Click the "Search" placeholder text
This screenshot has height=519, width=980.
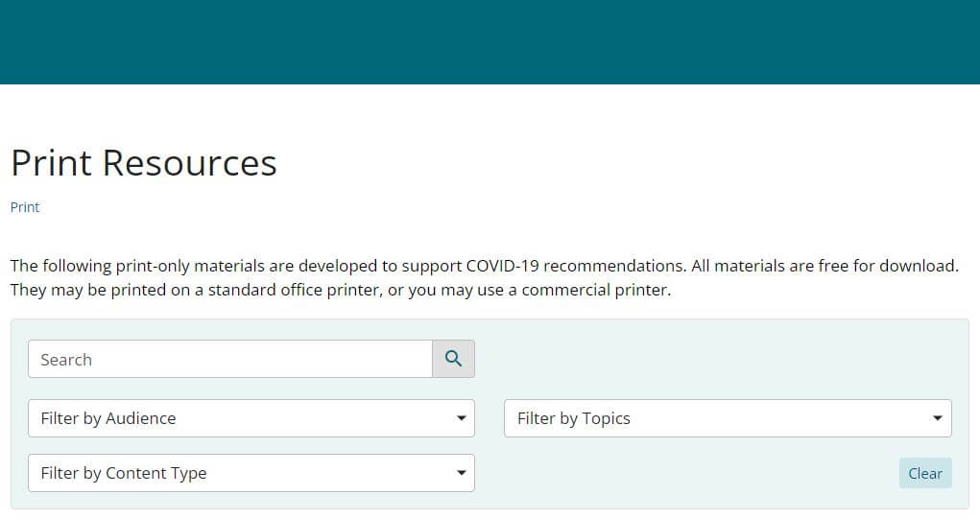(x=66, y=360)
